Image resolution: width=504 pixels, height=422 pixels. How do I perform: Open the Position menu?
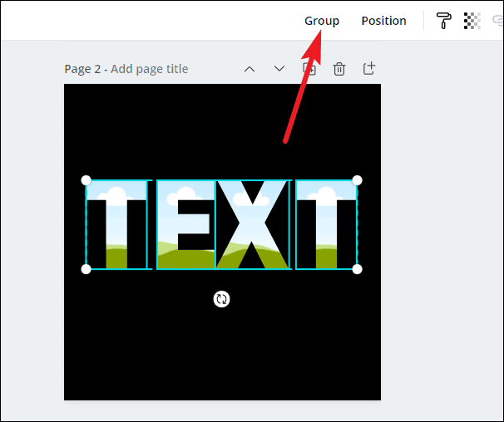(x=383, y=21)
